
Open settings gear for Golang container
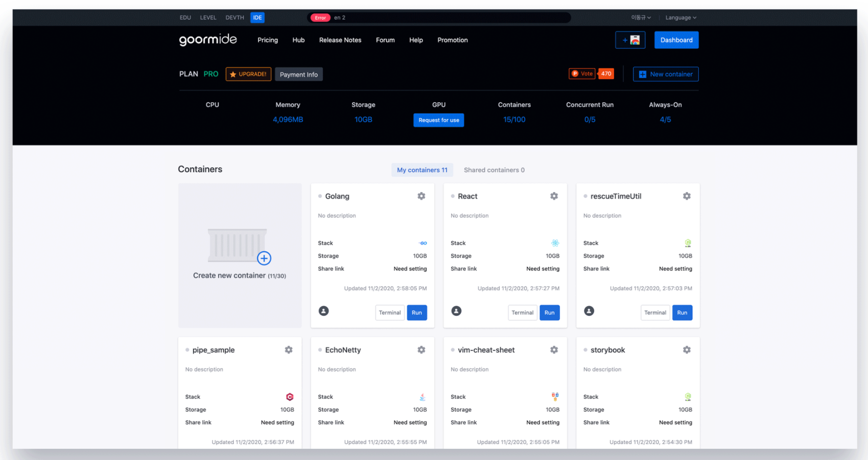pyautogui.click(x=421, y=196)
